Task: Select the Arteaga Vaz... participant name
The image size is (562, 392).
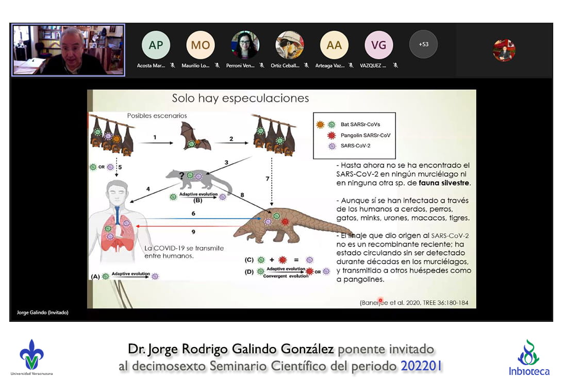Action: point(331,66)
